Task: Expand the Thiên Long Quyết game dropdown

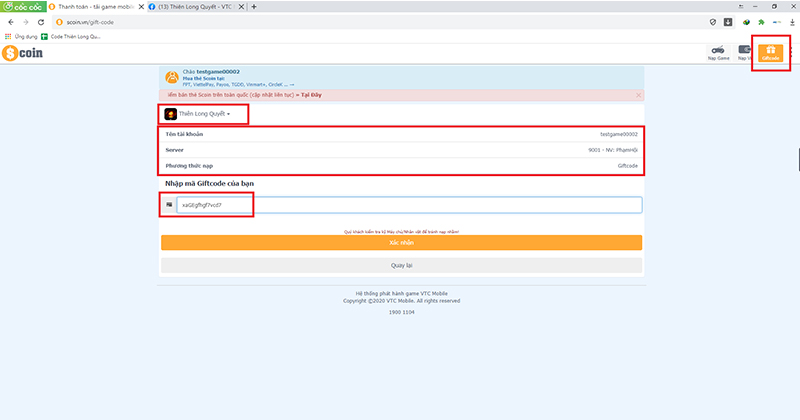Action: click(204, 114)
